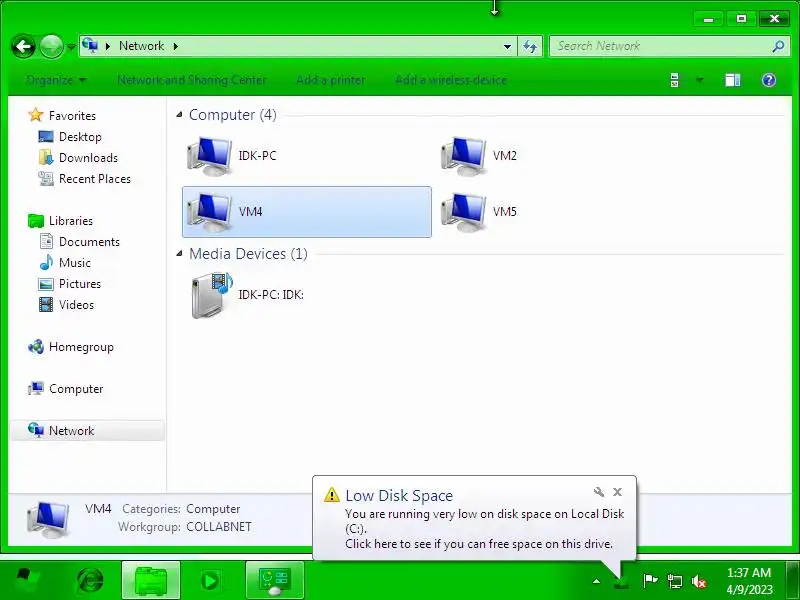Open Help with the question mark icon

(768, 80)
